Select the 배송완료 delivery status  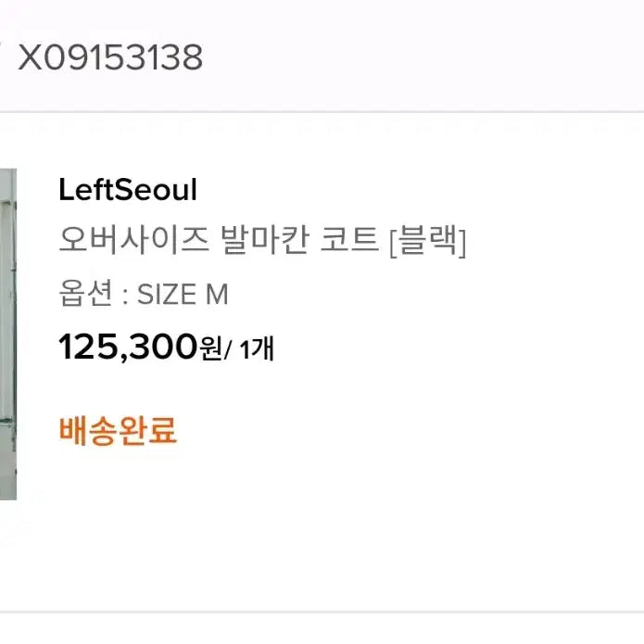(118, 430)
